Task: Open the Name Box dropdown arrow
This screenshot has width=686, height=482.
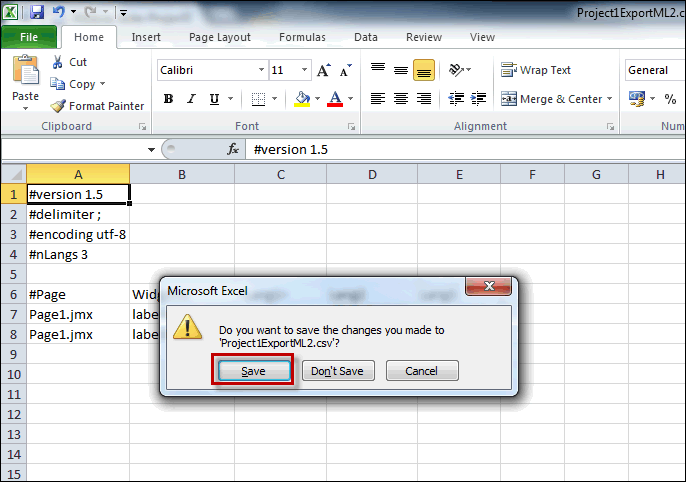Action: (x=151, y=150)
